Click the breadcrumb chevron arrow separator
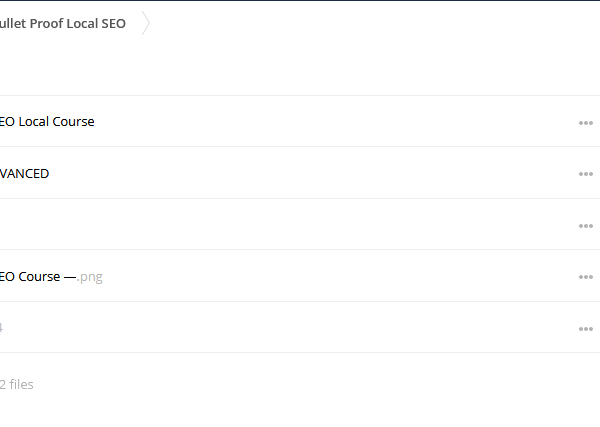This screenshot has width=600, height=427. [146, 23]
